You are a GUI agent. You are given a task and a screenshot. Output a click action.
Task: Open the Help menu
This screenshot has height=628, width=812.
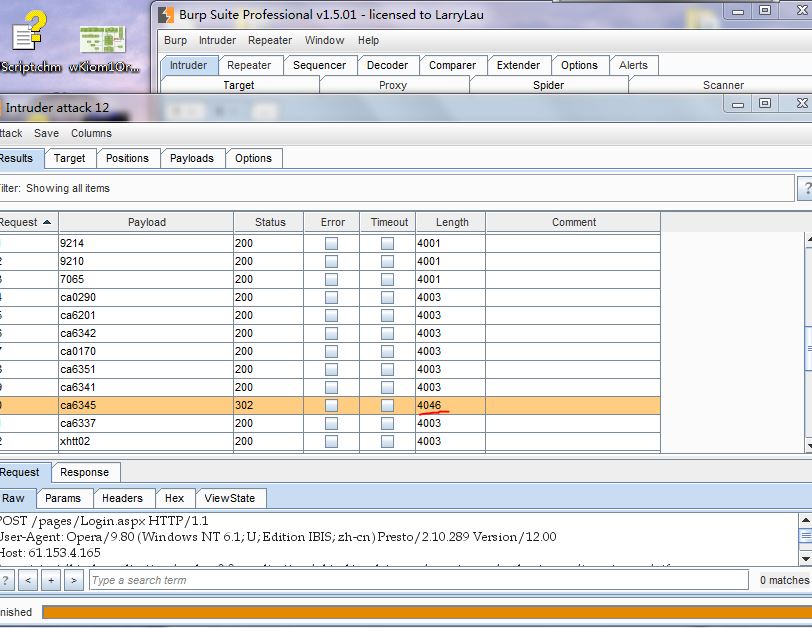point(368,40)
